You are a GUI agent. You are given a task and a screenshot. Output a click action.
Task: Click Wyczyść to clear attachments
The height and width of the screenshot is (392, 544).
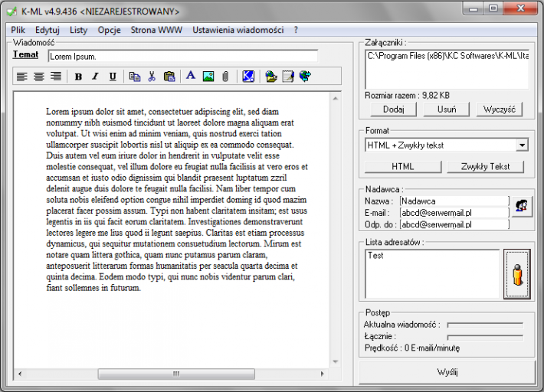500,109
